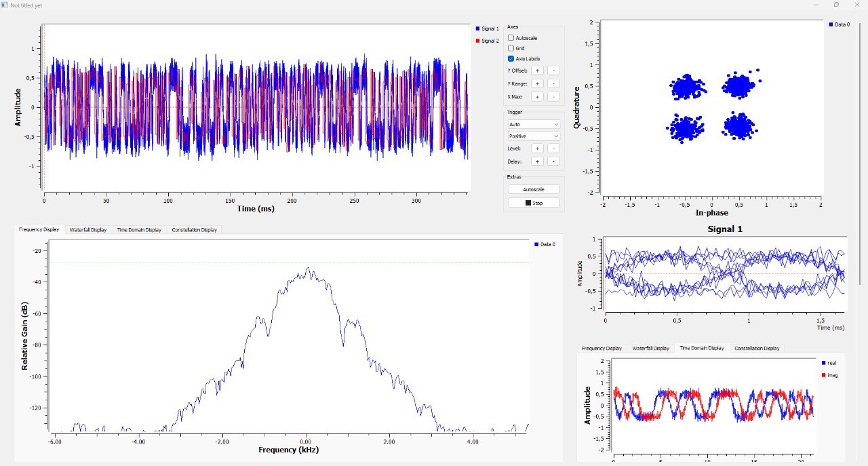Increase trigger Delay with plus button
The height and width of the screenshot is (466, 868).
[x=536, y=161]
